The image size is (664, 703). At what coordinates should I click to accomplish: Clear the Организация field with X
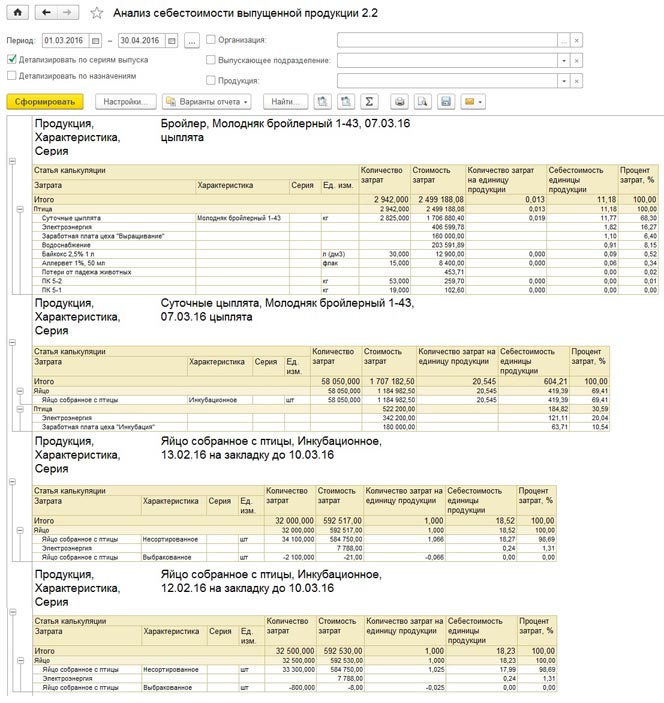(577, 40)
